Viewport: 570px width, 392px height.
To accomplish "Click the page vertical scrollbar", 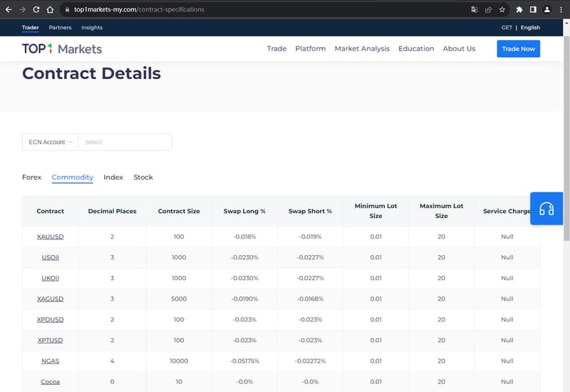I will coord(566,138).
